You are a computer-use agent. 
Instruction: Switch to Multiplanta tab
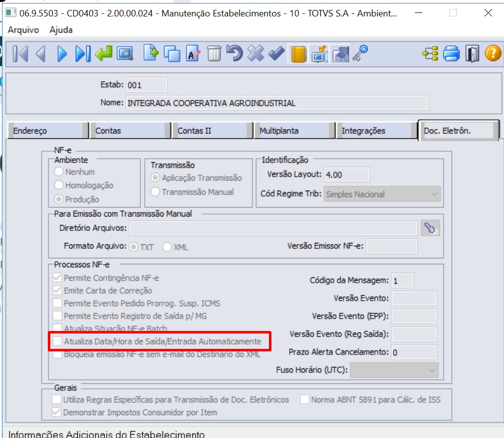click(294, 131)
